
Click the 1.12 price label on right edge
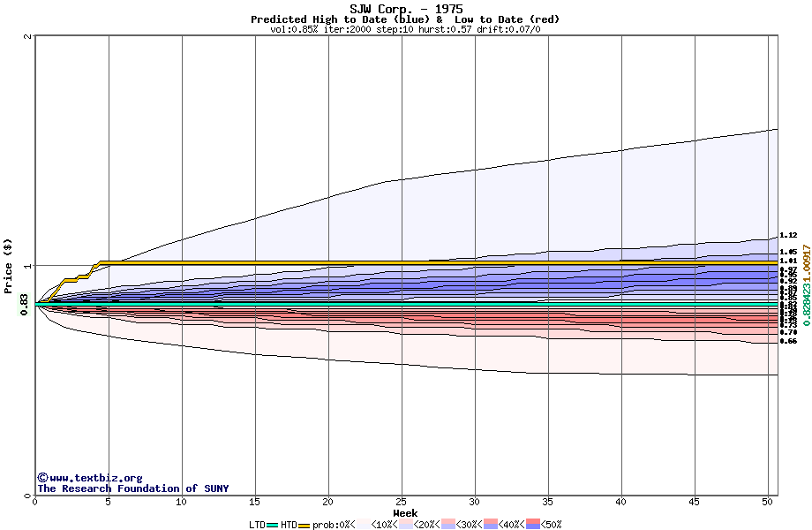(788, 236)
